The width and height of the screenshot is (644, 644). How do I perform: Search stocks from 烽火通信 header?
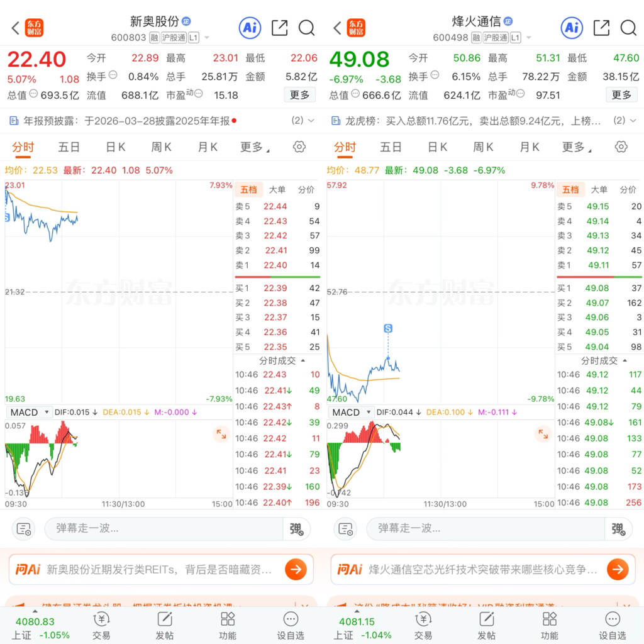coord(628,28)
